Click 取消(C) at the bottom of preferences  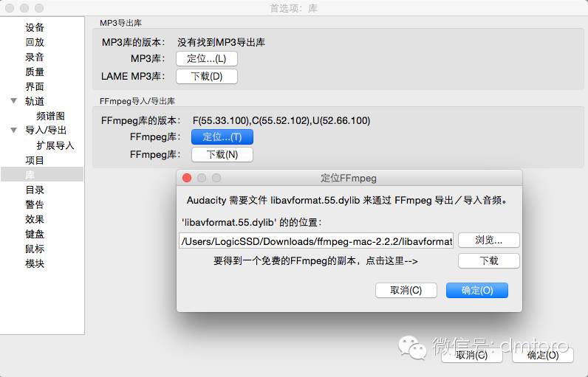[x=472, y=356]
